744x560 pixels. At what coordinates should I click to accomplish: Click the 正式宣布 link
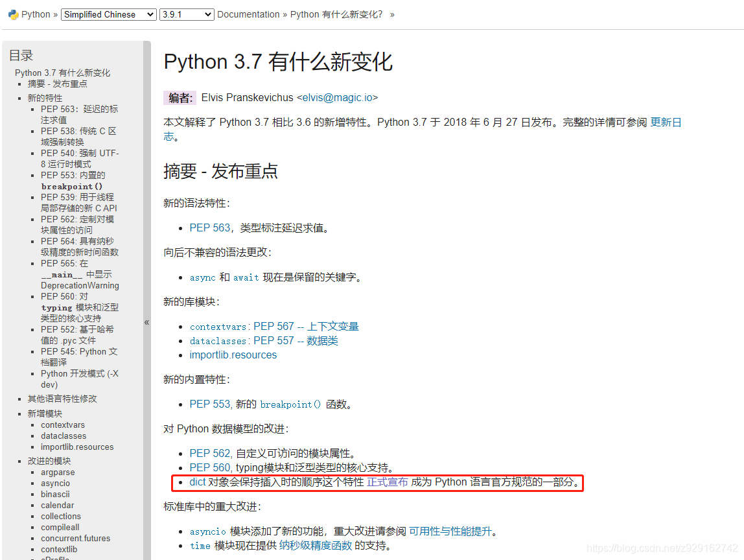[387, 482]
